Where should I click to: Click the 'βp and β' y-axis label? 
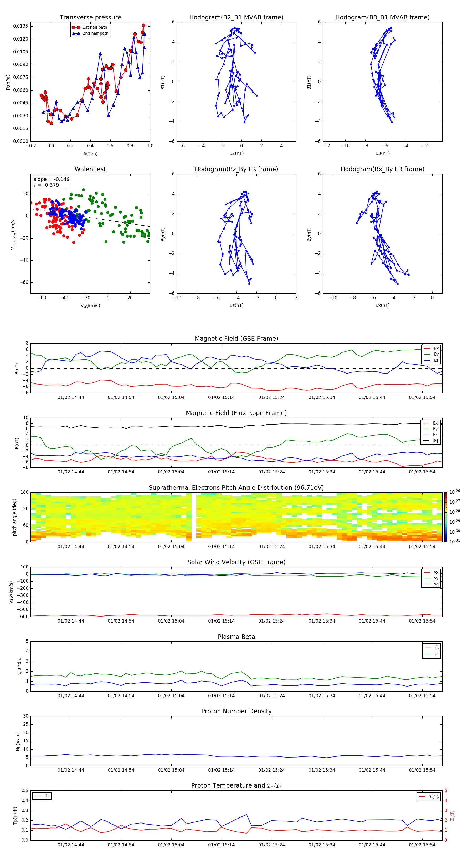point(20,666)
